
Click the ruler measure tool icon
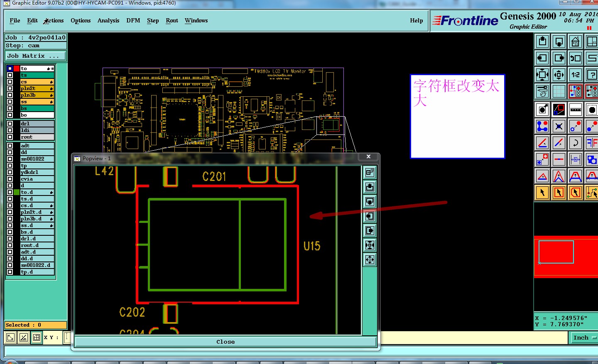pos(576,110)
